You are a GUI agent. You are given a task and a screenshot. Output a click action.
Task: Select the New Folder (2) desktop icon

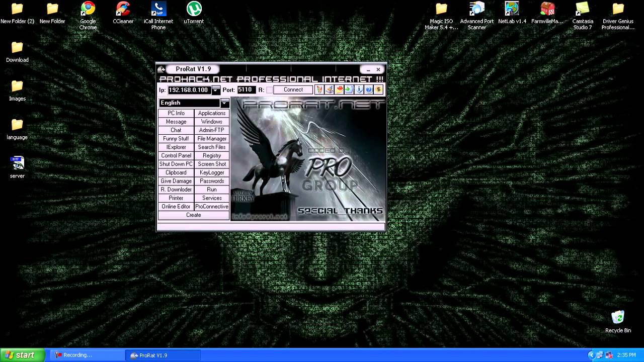tap(17, 13)
